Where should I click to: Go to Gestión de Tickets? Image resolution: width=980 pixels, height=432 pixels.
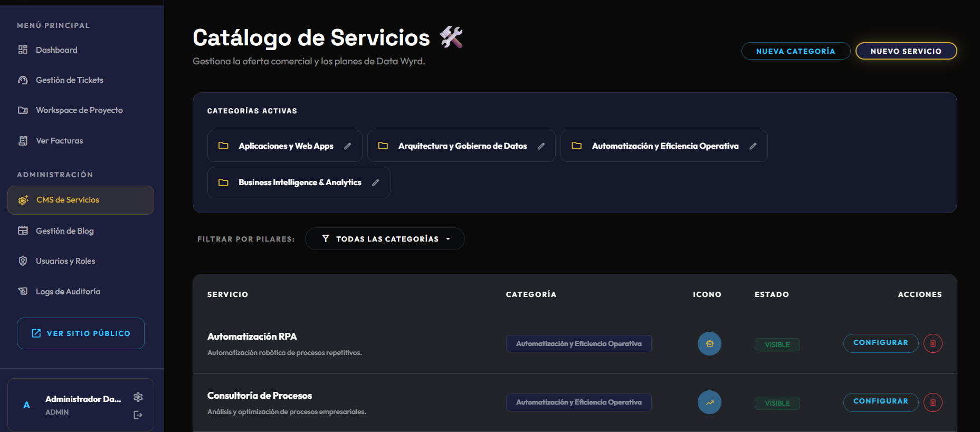point(69,80)
